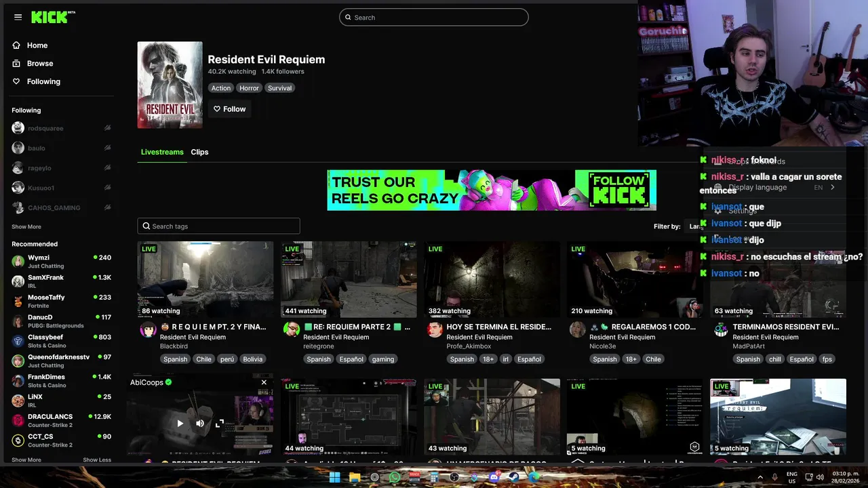The height and width of the screenshot is (488, 868).
Task: Open recommended channel Classybeef
Action: click(x=61, y=341)
